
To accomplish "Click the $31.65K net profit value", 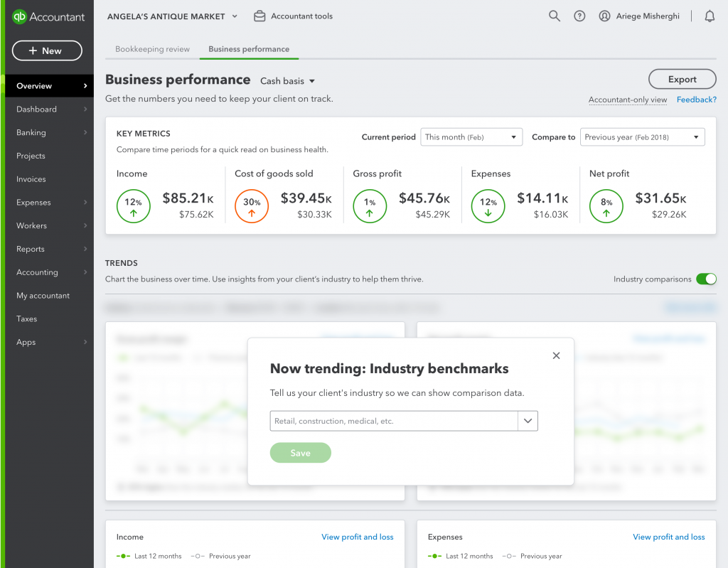I will [x=660, y=198].
